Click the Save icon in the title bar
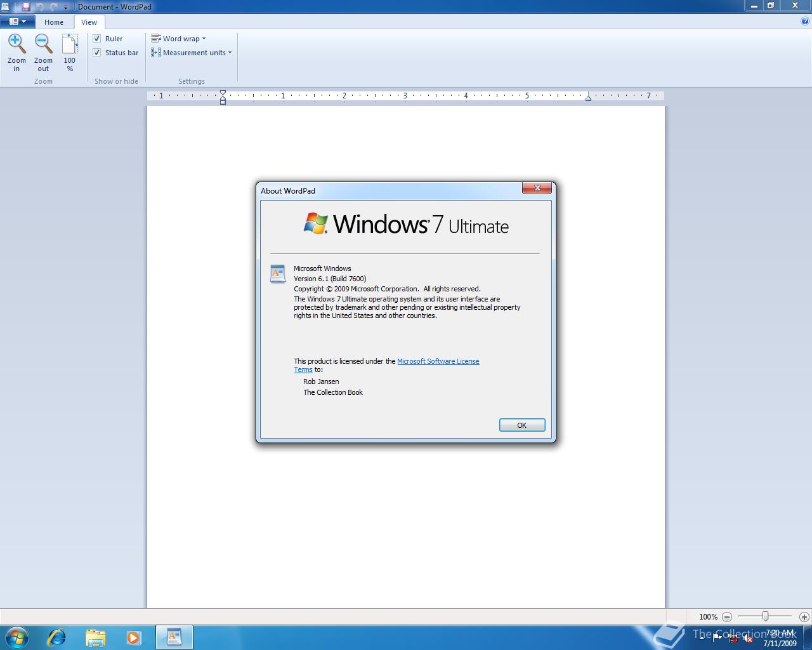 coord(26,6)
